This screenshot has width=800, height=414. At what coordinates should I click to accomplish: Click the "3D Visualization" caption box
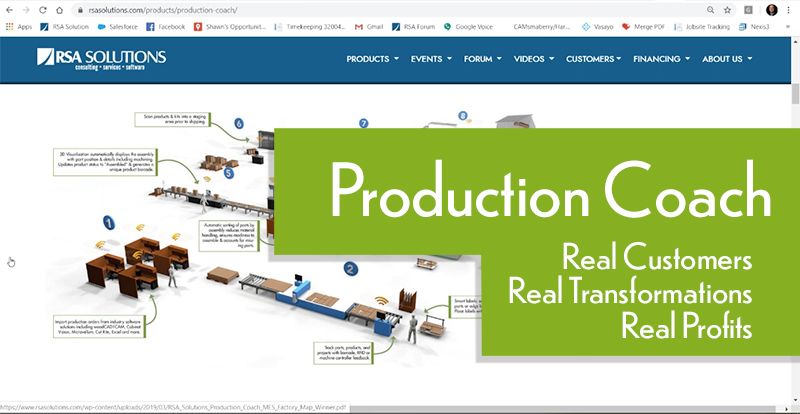tap(106, 162)
